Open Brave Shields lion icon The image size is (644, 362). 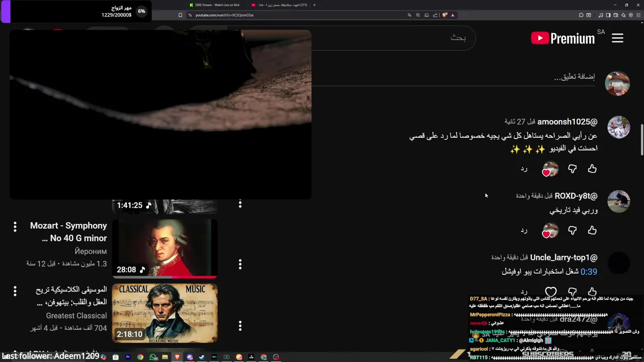[445, 15]
